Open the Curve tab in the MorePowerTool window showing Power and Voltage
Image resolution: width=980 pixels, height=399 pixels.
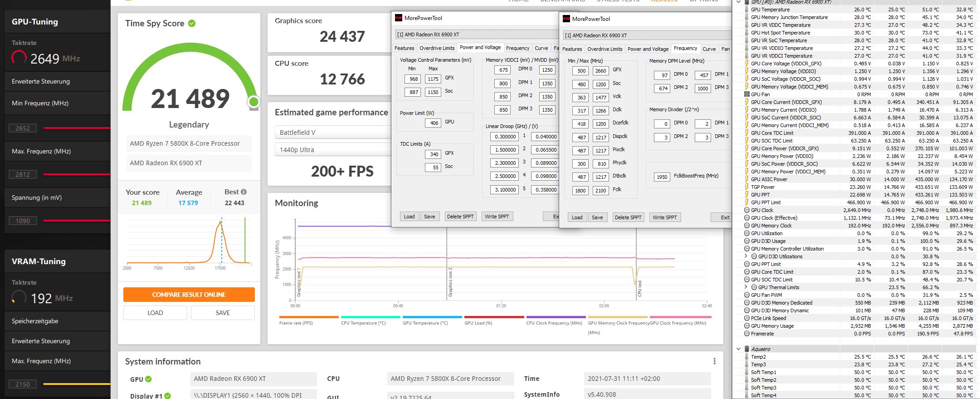click(541, 48)
